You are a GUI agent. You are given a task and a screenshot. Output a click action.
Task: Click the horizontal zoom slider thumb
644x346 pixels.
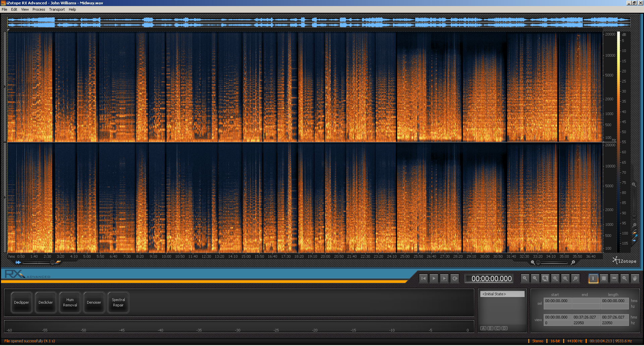pos(538,262)
